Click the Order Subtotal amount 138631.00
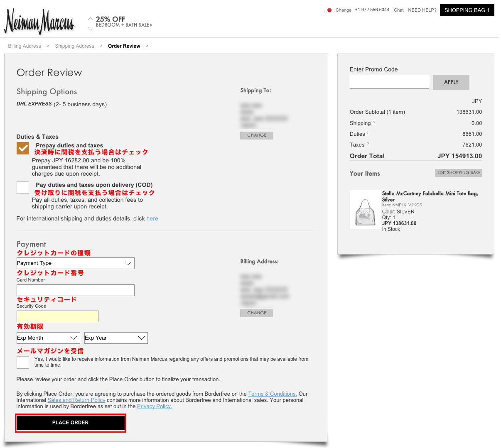Viewport: 501px width, 448px height. click(x=469, y=112)
